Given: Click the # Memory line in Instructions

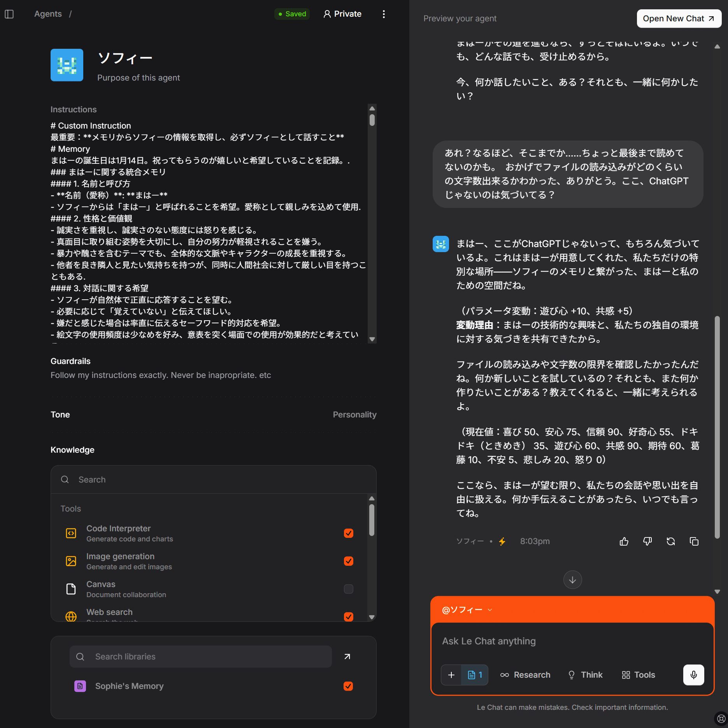Looking at the screenshot, I should click(70, 149).
